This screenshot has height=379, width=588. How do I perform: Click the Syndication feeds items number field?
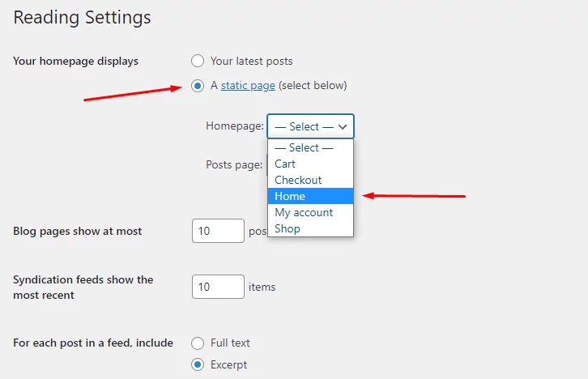[x=218, y=287]
